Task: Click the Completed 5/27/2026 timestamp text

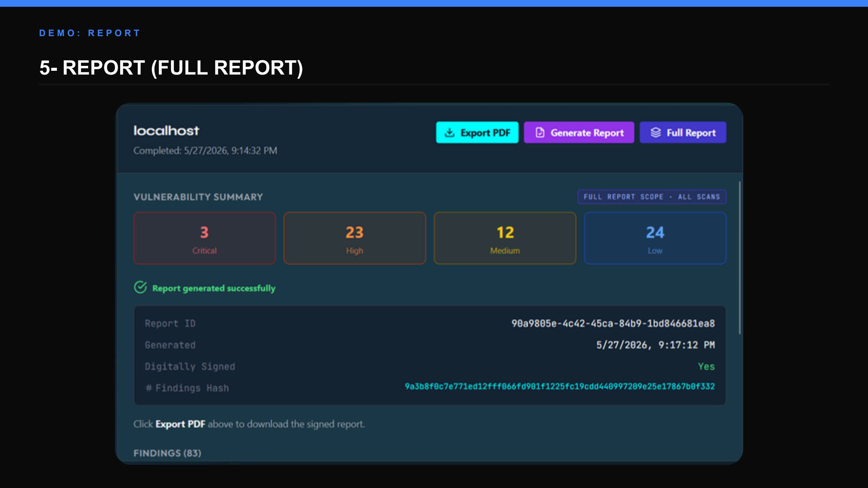Action: (205, 151)
